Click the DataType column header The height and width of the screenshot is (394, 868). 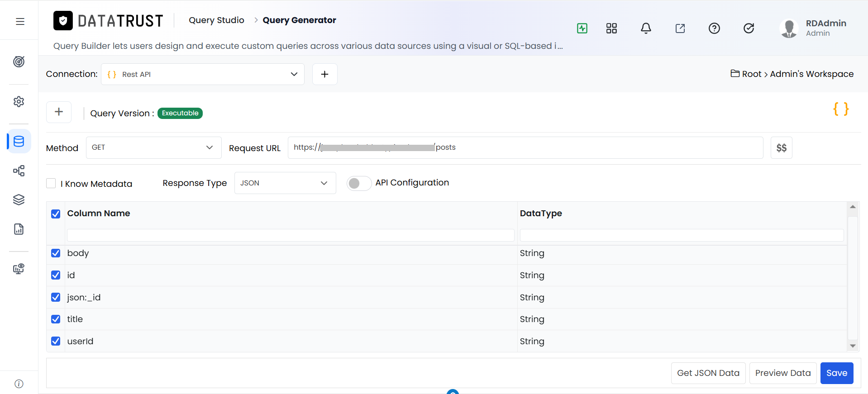point(541,214)
